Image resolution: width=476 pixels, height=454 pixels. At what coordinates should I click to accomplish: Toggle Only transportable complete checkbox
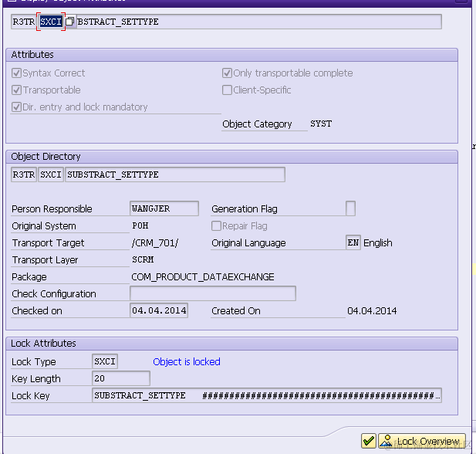227,73
